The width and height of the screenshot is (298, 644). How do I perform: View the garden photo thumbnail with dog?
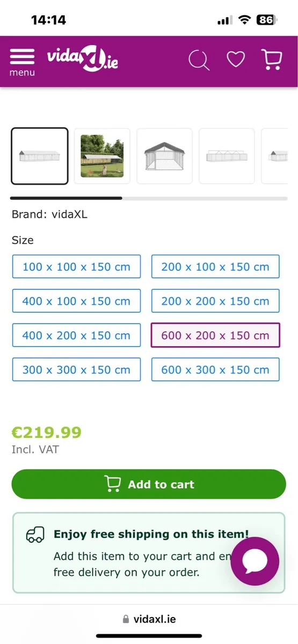coord(102,156)
